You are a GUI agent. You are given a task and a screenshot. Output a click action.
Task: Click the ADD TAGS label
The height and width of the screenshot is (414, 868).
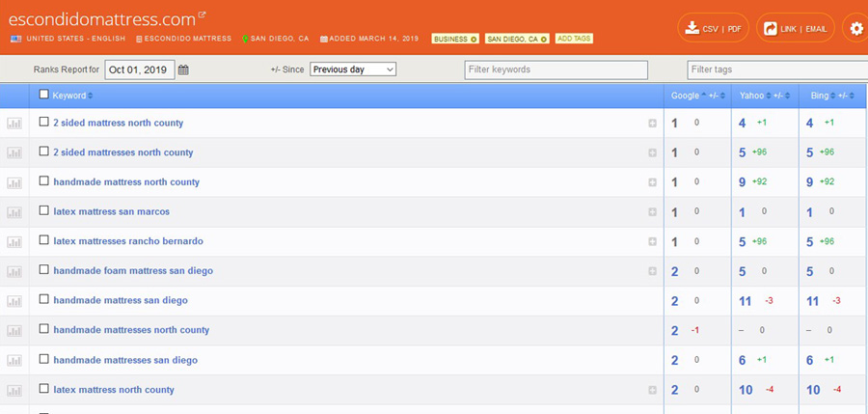[x=574, y=39]
